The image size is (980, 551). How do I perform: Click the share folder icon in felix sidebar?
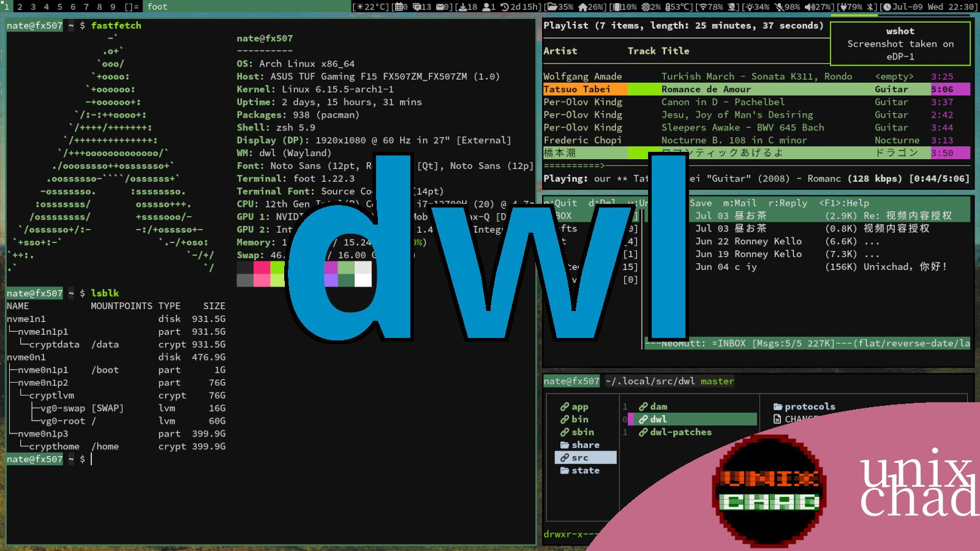coord(565,444)
